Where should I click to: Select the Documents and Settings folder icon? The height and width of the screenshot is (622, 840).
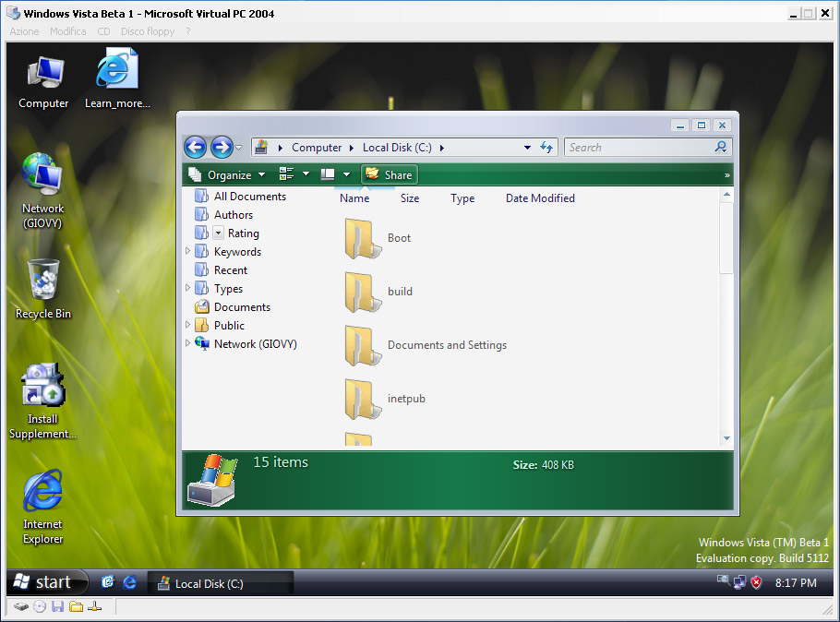pyautogui.click(x=362, y=345)
